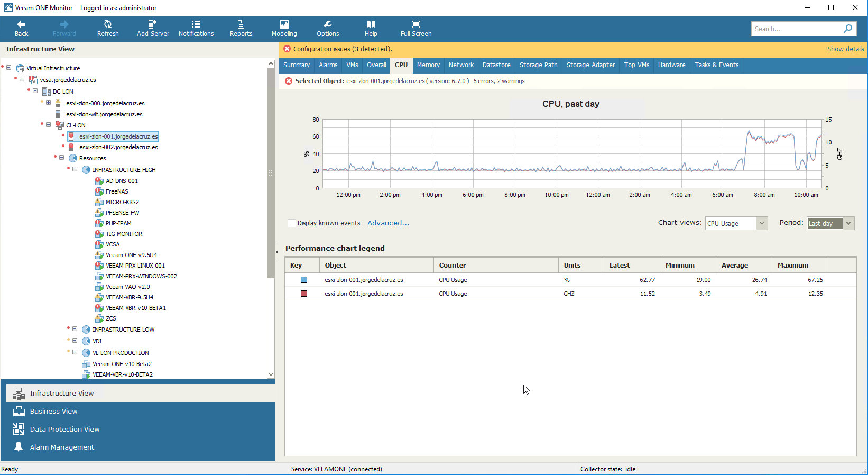Click the tree scrollbar down arrow
The height and width of the screenshot is (475, 868).
pyautogui.click(x=271, y=374)
